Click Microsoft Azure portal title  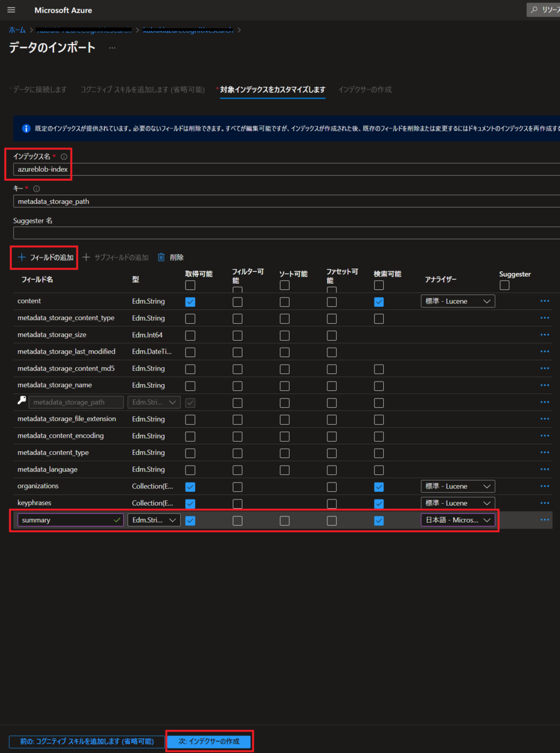point(63,10)
